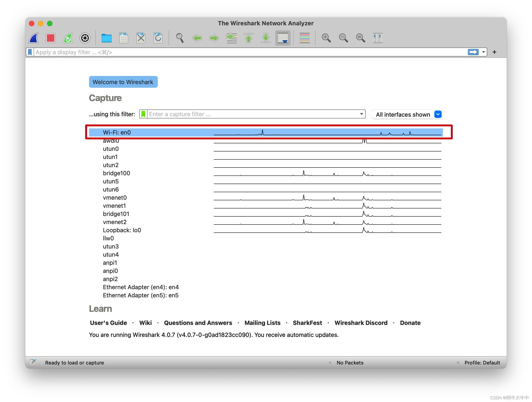The height and width of the screenshot is (402, 532).
Task: Select the vmenet0 interface
Action: 266,198
